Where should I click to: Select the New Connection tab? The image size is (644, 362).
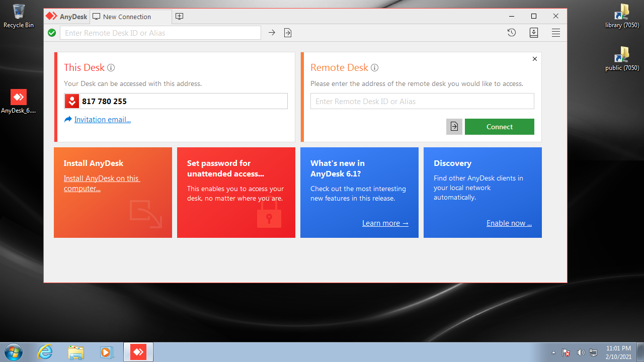tap(127, 17)
